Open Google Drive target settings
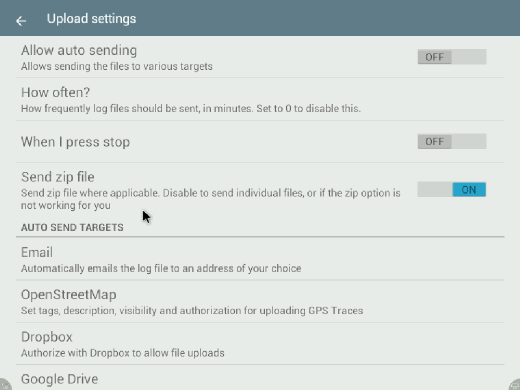Screen dimensions: 520x390 click(260, 378)
